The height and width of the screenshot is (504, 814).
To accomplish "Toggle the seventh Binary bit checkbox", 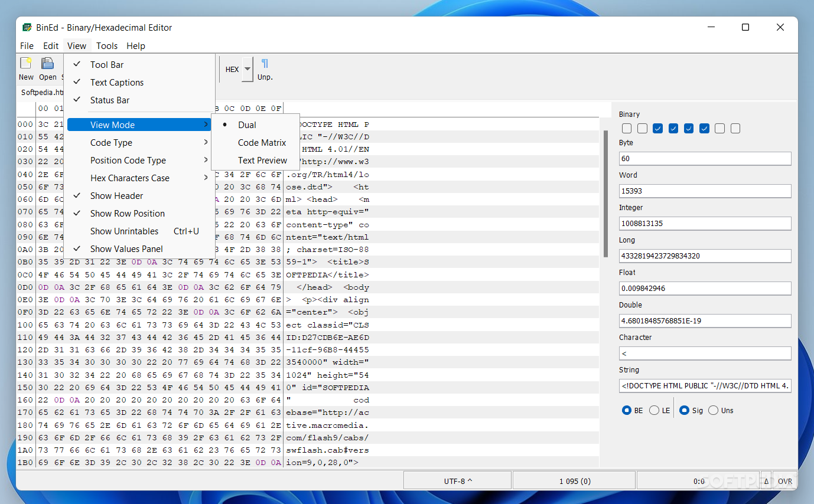I will 719,128.
